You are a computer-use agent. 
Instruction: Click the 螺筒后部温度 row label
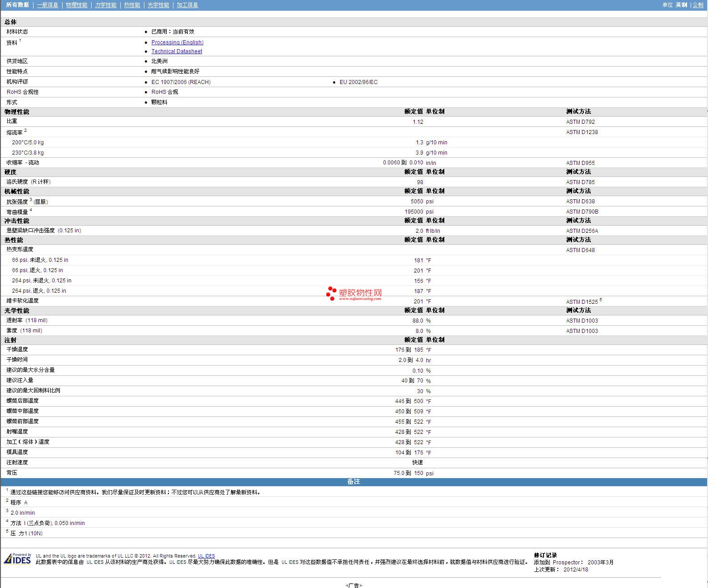coord(22,401)
